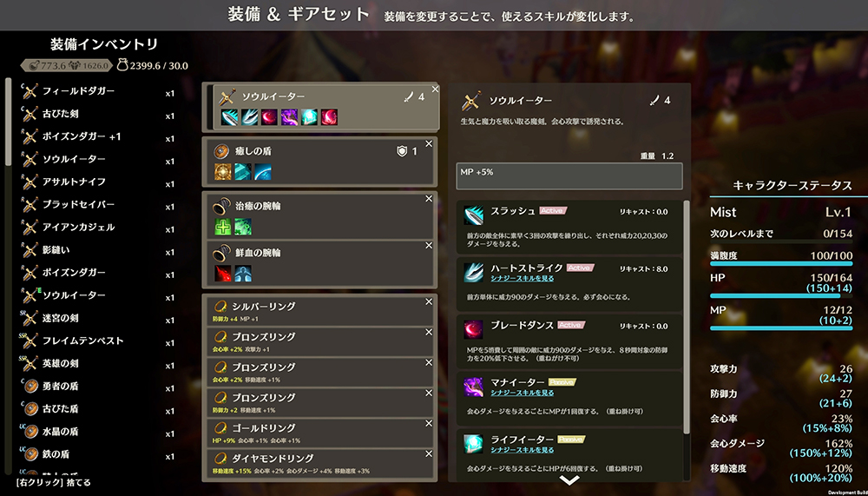Click the green cross heal skill icon
868x496 pixels.
click(x=222, y=226)
